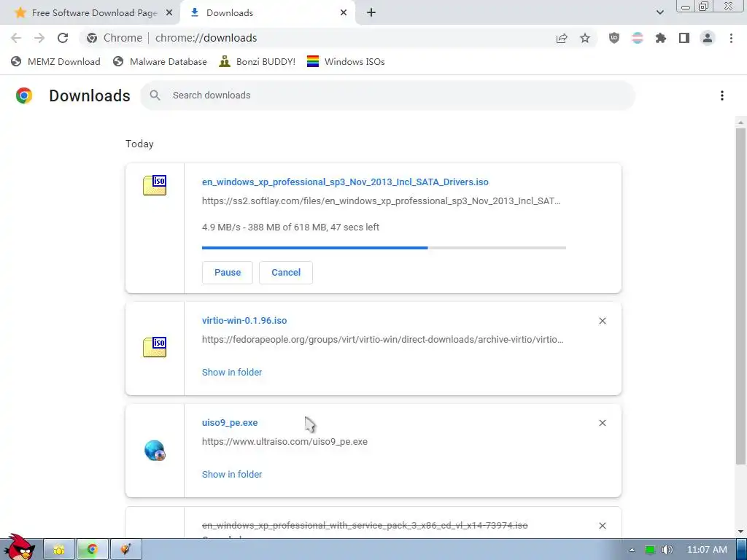The image size is (747, 560).
Task: Open en_windows_xp_professional_sp3_Nov_2013 file link
Action: 345,182
